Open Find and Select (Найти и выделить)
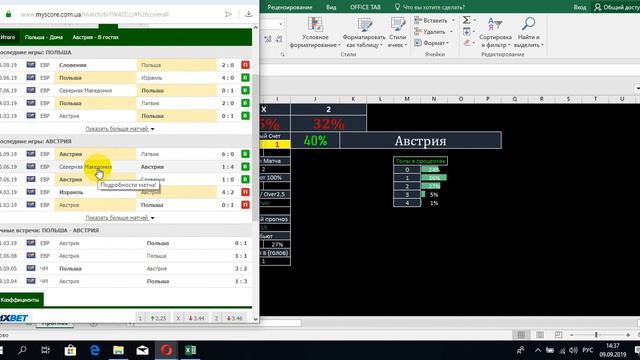The width and height of the screenshot is (640, 360). click(529, 33)
